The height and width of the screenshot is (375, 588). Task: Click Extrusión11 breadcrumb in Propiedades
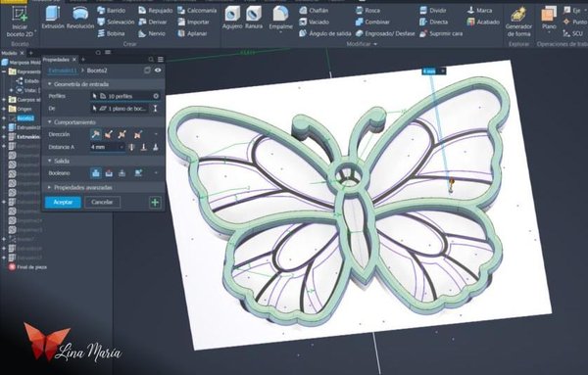[x=63, y=70]
